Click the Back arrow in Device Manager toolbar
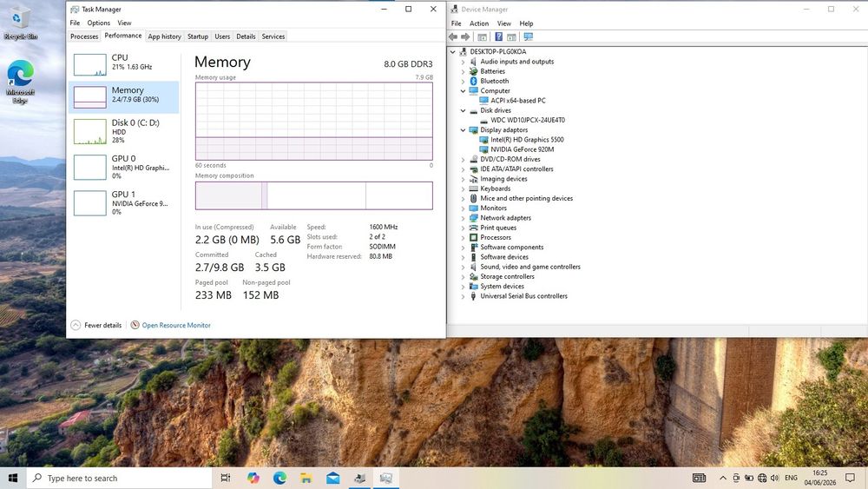The height and width of the screenshot is (489, 868). point(453,36)
